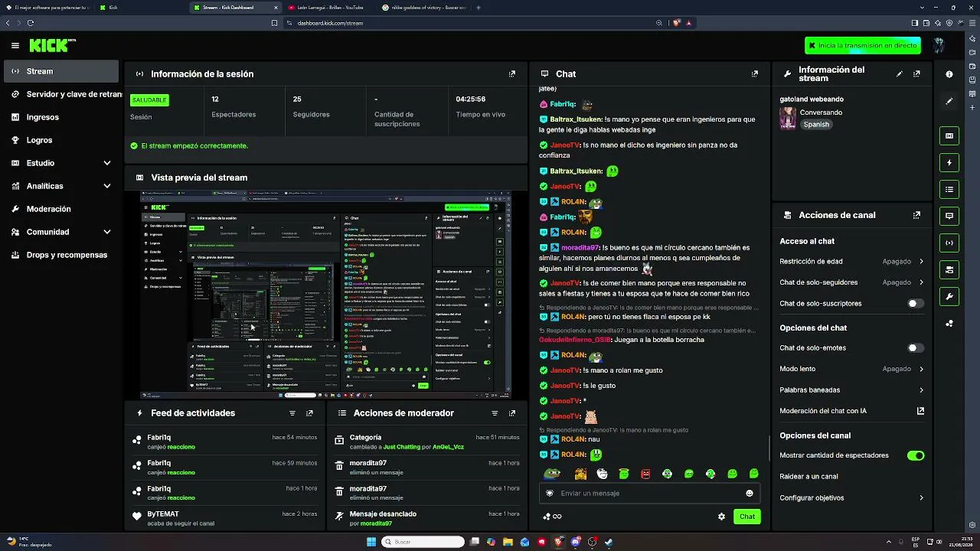Screen dimensions: 980x551
Task: Click the info circle icon in the right rail
Action: coord(949,74)
